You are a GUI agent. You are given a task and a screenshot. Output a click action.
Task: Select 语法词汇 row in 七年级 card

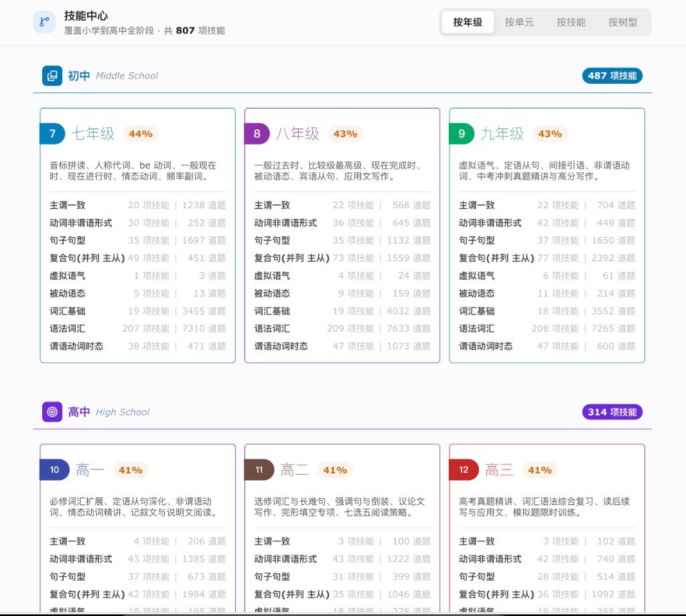(x=138, y=328)
